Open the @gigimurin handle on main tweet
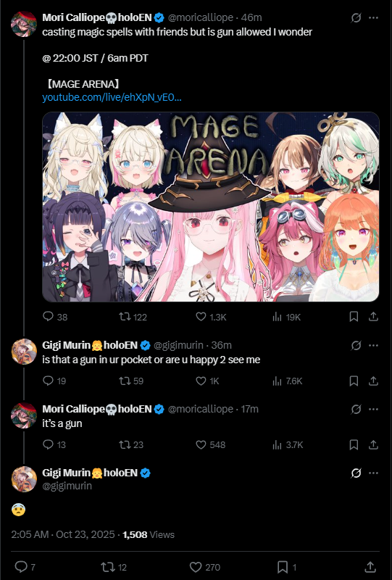This screenshot has height=580, width=392. tap(67, 486)
